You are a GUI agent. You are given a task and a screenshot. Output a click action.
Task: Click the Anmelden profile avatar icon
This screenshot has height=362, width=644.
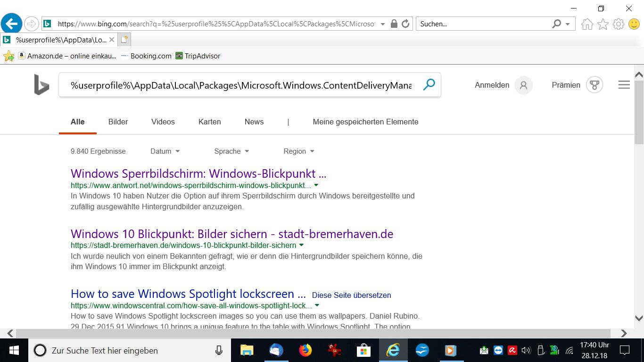click(523, 85)
